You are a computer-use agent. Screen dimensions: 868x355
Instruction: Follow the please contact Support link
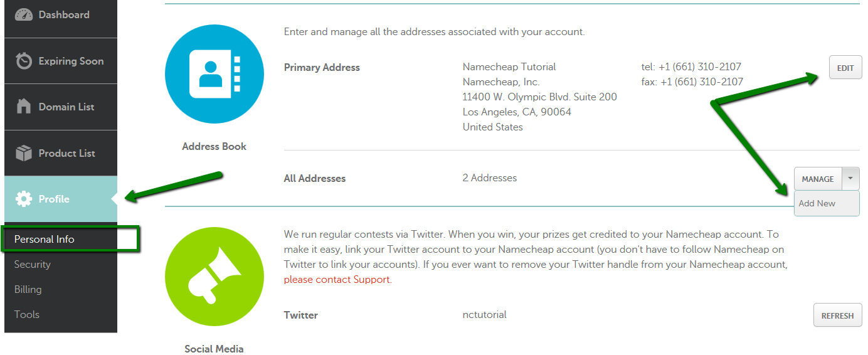pyautogui.click(x=337, y=280)
